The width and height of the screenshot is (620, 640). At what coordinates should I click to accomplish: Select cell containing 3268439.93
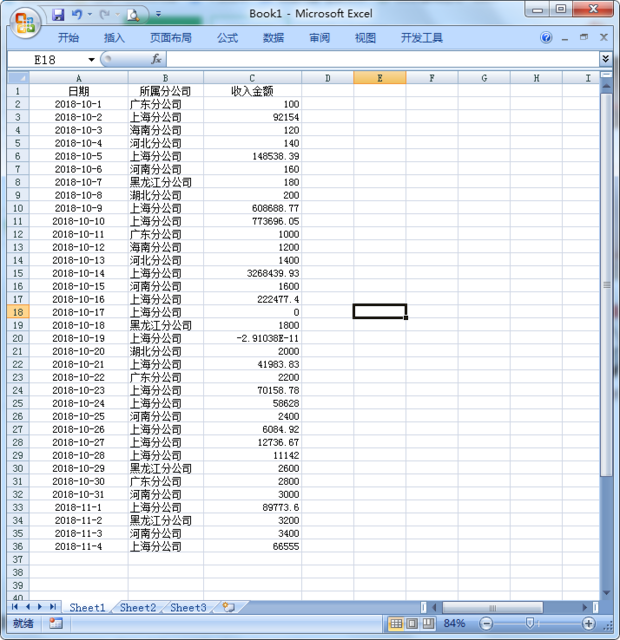(252, 273)
